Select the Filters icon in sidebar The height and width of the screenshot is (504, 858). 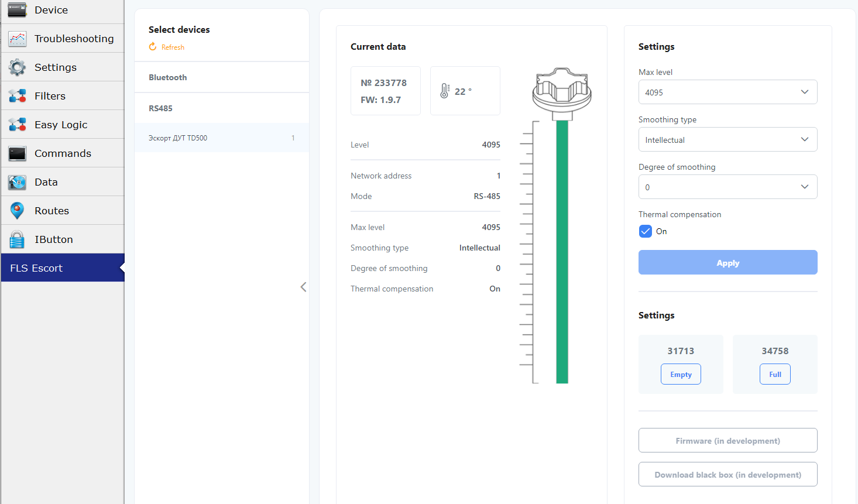tap(17, 96)
